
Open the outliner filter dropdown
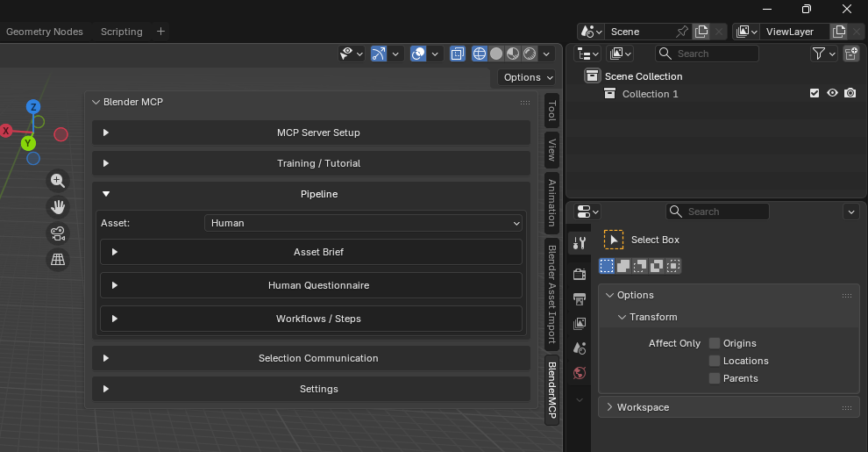tap(823, 54)
